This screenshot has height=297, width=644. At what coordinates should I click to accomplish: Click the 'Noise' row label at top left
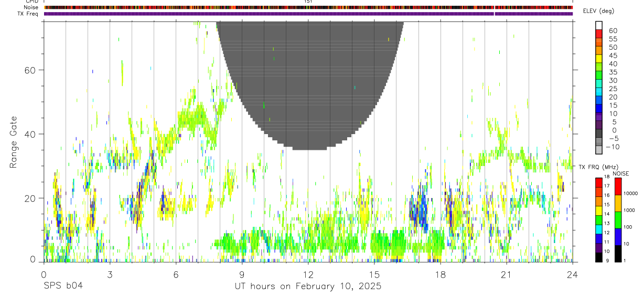[x=31, y=8]
